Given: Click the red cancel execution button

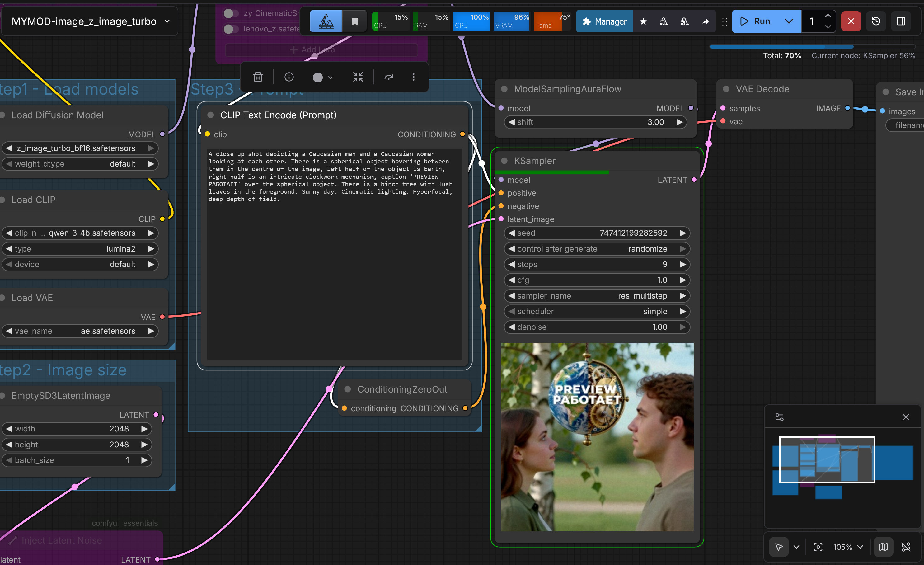Looking at the screenshot, I should tap(851, 21).
